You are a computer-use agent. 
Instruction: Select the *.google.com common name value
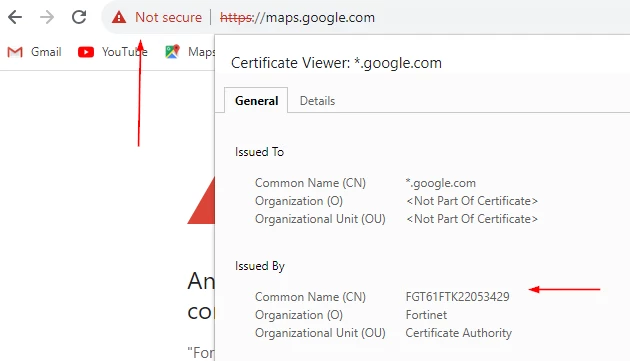pos(441,183)
